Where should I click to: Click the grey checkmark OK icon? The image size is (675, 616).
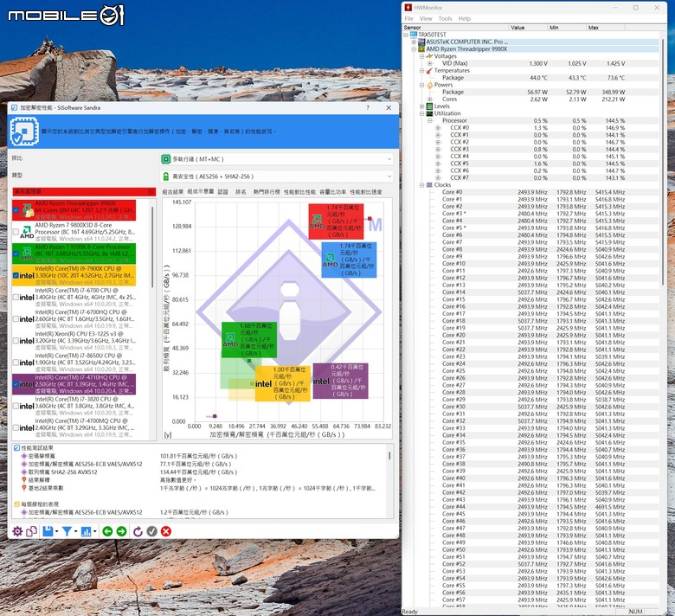152,531
